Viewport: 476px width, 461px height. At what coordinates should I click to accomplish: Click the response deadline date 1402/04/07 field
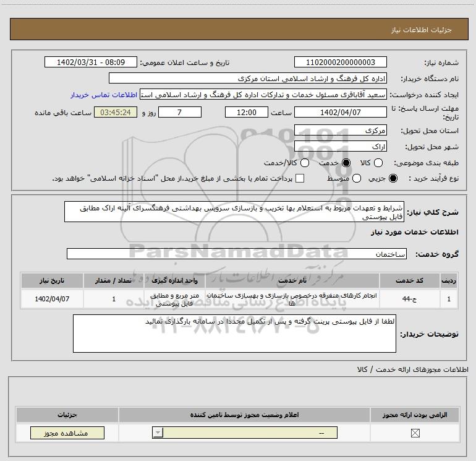[340, 112]
